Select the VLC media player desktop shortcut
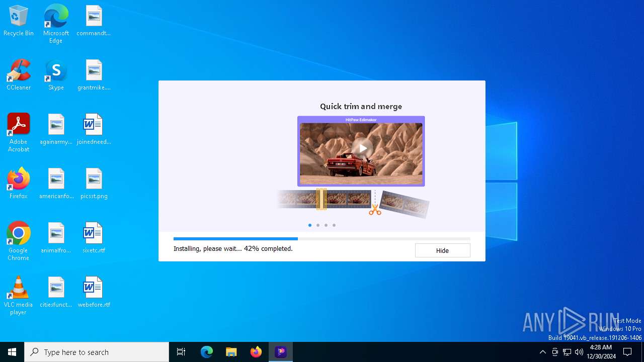644x362 pixels. pyautogui.click(x=19, y=296)
